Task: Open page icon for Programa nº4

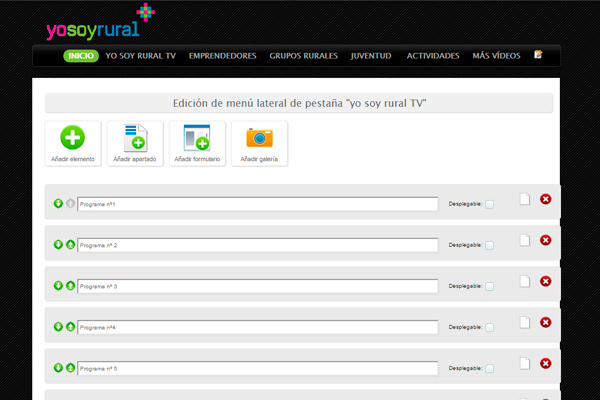Action: (525, 322)
